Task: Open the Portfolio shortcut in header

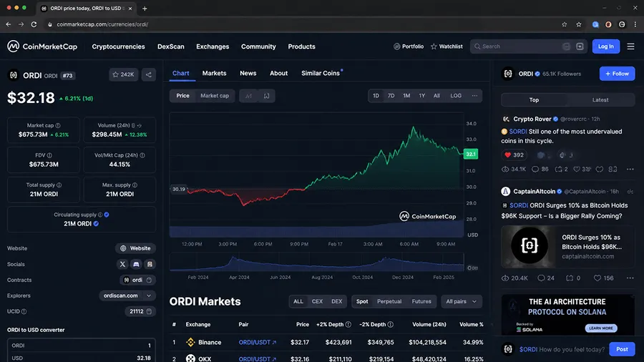Action: (x=409, y=47)
